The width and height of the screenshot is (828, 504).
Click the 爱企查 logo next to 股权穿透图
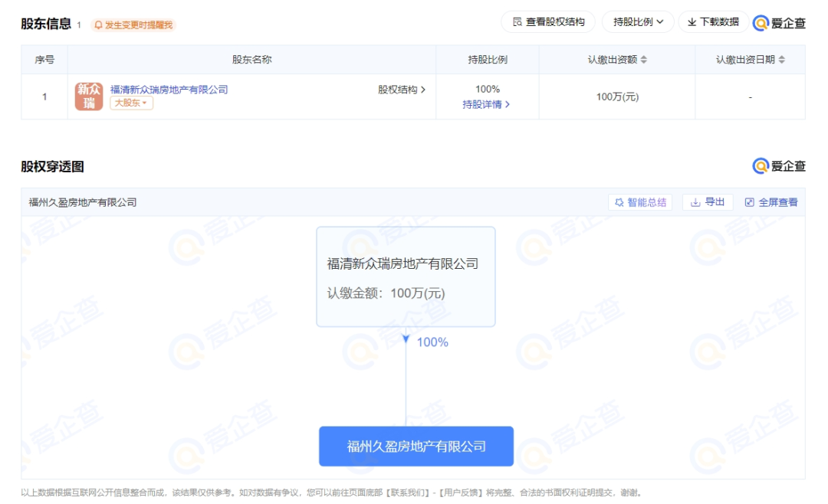779,166
